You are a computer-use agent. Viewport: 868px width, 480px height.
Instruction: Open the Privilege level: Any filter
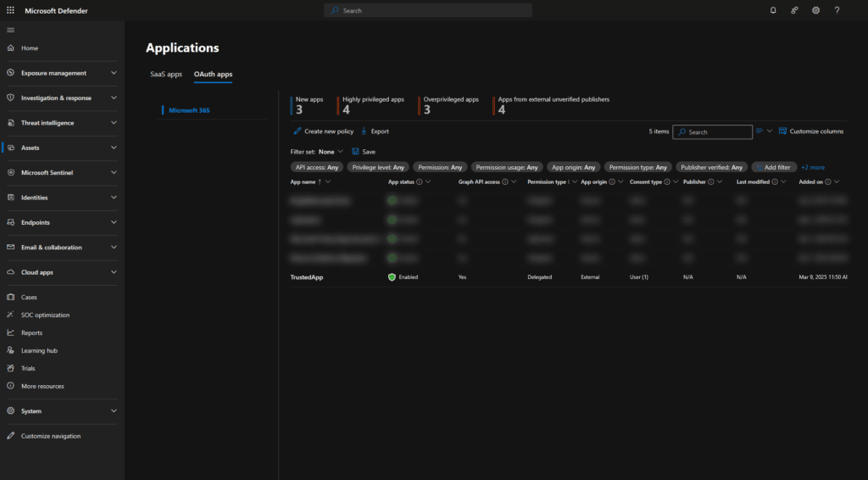tap(378, 167)
